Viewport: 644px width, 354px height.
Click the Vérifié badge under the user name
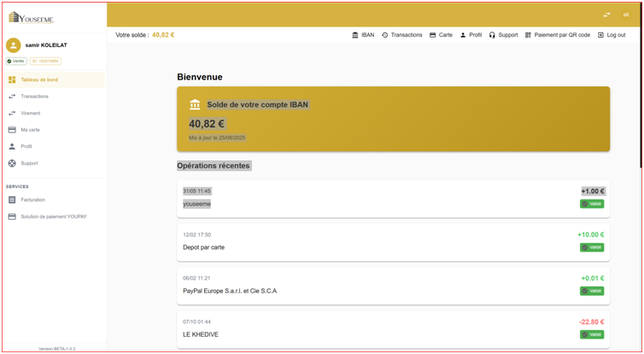point(16,62)
